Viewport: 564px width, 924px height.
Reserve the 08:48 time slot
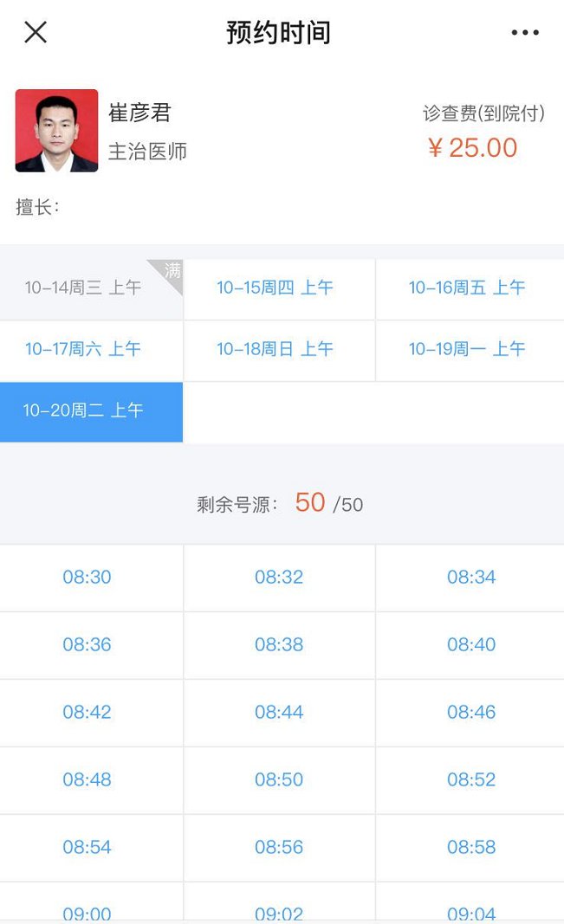click(87, 780)
